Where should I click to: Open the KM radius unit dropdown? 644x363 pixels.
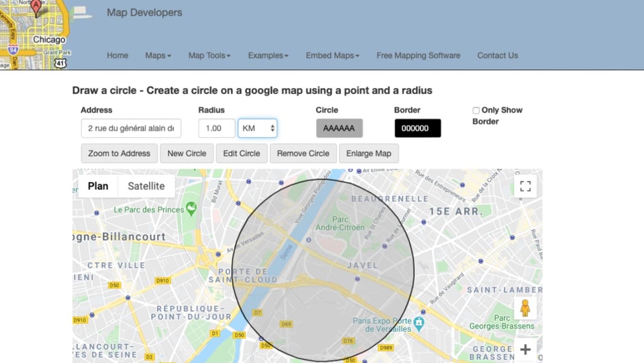tap(257, 128)
